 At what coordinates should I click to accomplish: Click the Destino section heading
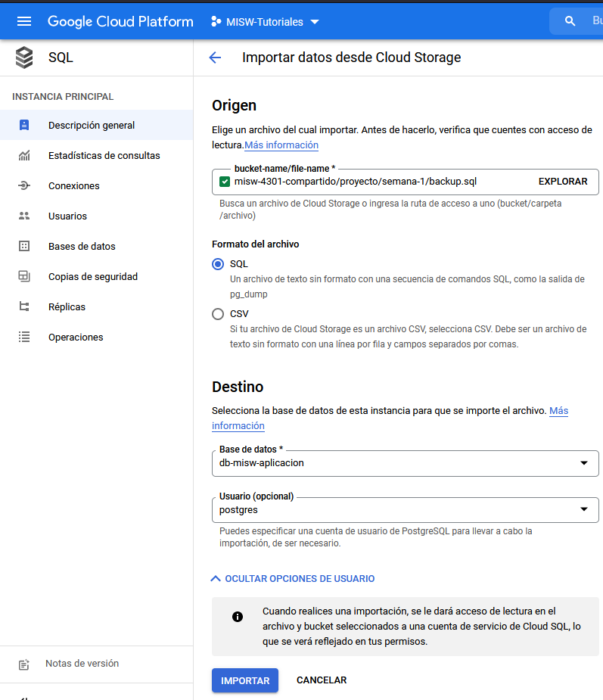coord(238,387)
